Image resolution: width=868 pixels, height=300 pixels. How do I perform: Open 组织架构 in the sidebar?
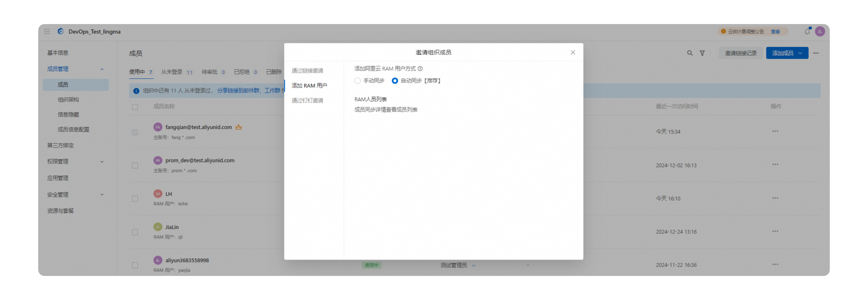(68, 100)
